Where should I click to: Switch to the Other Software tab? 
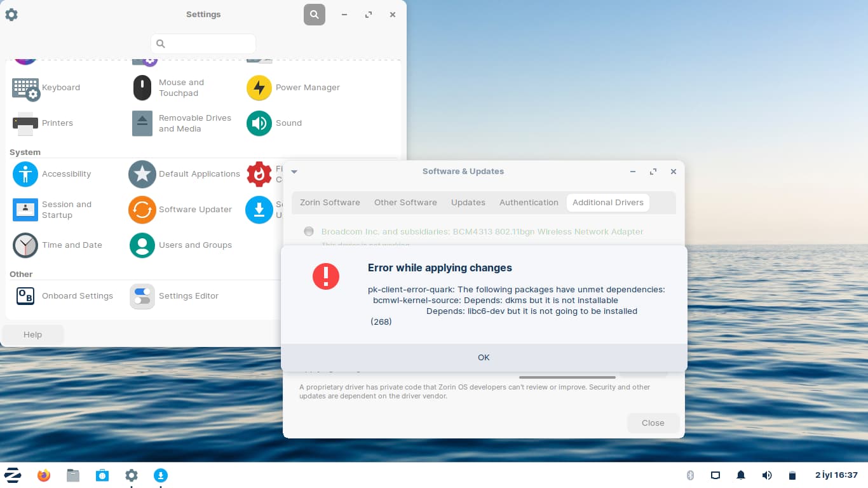click(x=405, y=203)
